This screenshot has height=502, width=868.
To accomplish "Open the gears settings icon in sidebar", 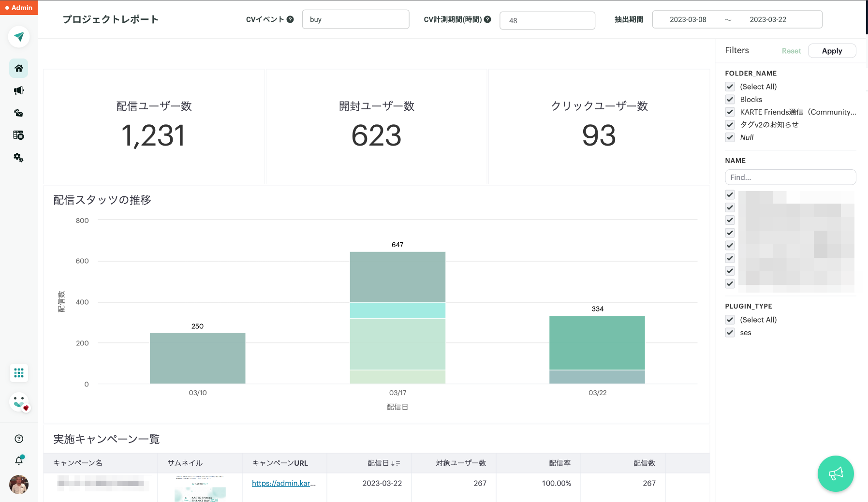I will pyautogui.click(x=19, y=157).
